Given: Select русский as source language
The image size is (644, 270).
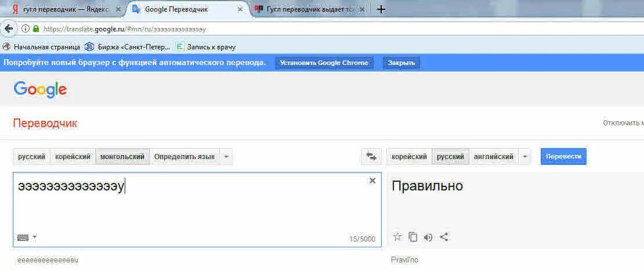Looking at the screenshot, I should pyautogui.click(x=32, y=157).
